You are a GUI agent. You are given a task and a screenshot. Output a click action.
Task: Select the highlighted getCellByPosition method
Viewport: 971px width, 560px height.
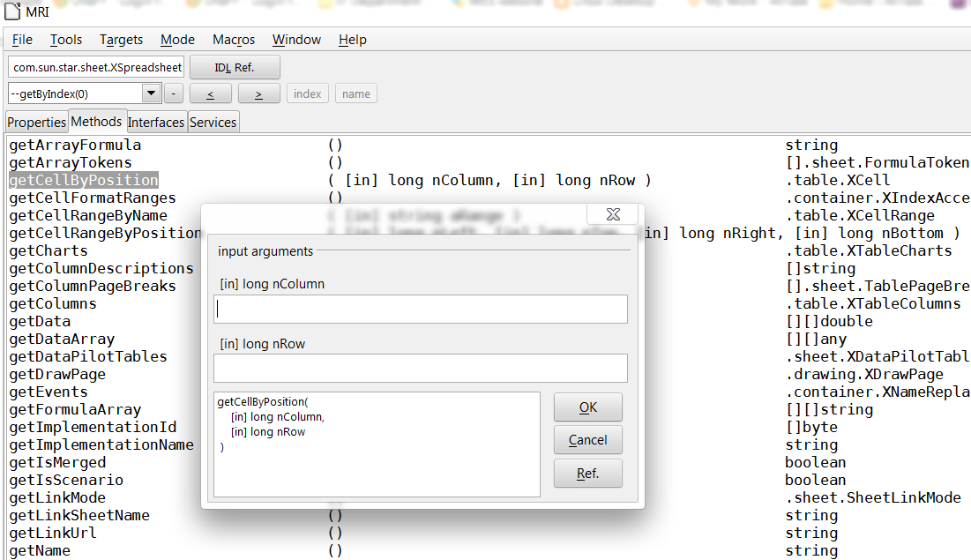(84, 180)
